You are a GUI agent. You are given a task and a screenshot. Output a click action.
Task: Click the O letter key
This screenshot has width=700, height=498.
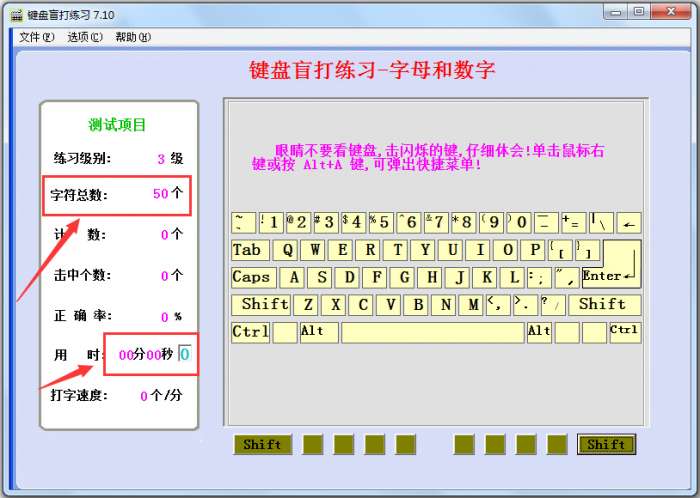point(507,250)
